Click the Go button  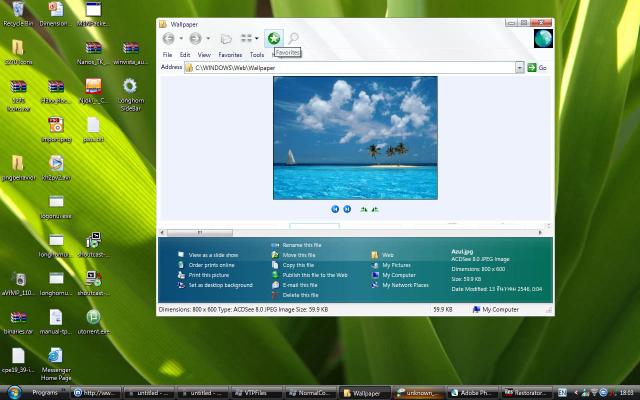coord(537,68)
